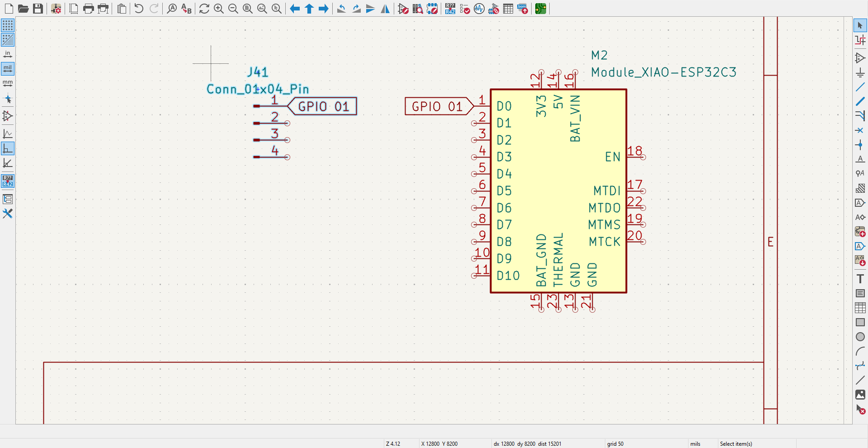Select the Circle drawing tool
This screenshot has height=448, width=868.
[860, 337]
